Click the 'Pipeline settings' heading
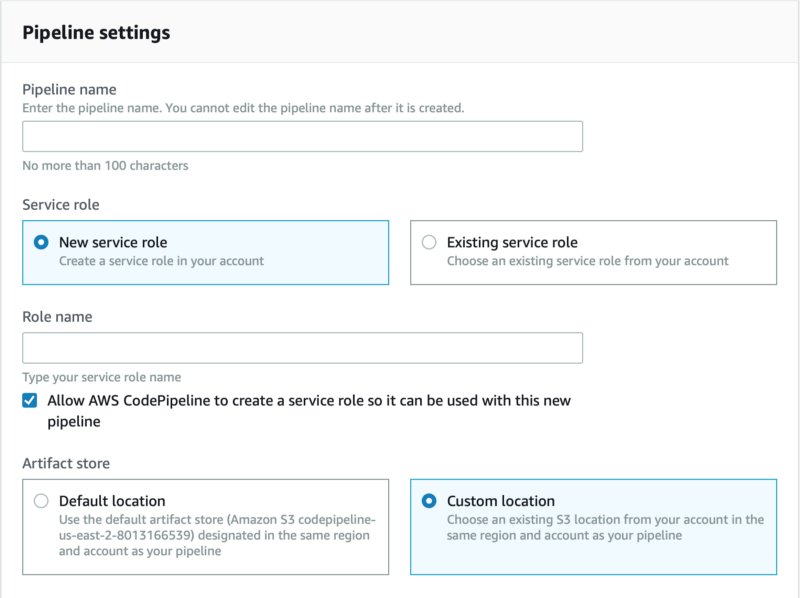Viewport: 800px width, 598px height. [x=96, y=33]
